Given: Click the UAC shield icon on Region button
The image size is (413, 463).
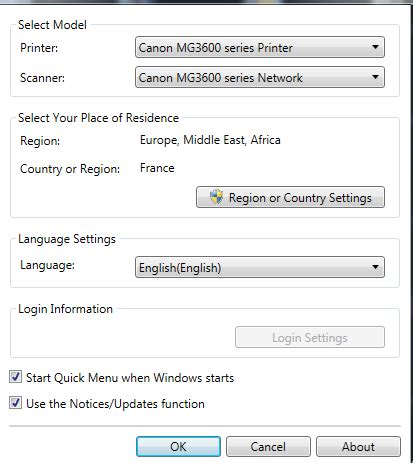Looking at the screenshot, I should pyautogui.click(x=216, y=197).
